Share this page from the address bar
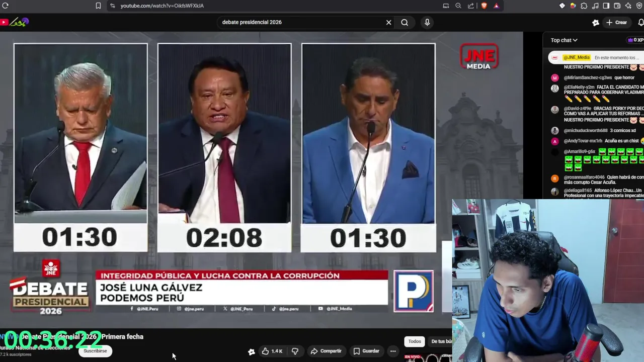644x362 pixels. click(x=471, y=6)
